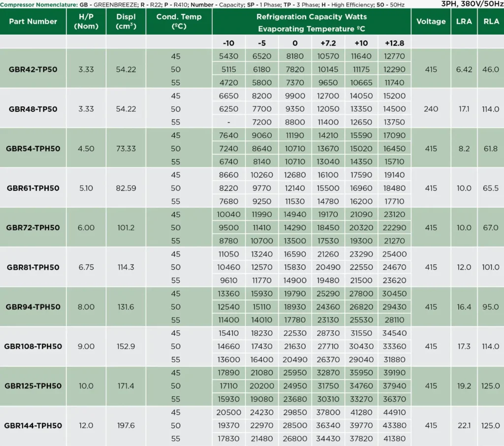504x446 pixels.
Task: Select the GBR72-TPH50 part number cell
Action: point(33,227)
